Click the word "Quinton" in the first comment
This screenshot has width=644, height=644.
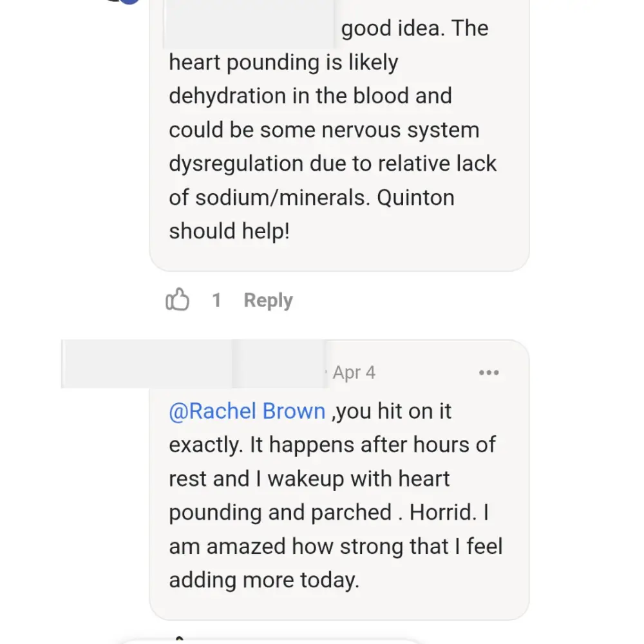click(x=415, y=197)
